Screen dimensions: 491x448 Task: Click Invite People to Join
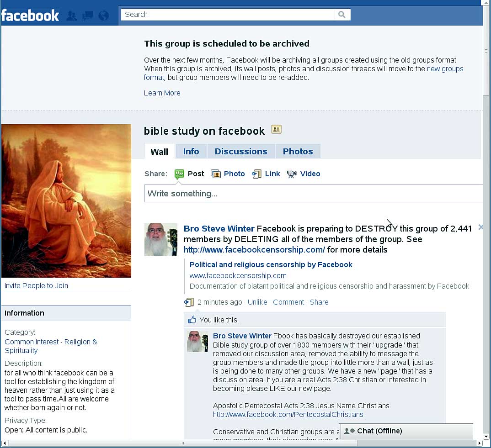pos(36,285)
